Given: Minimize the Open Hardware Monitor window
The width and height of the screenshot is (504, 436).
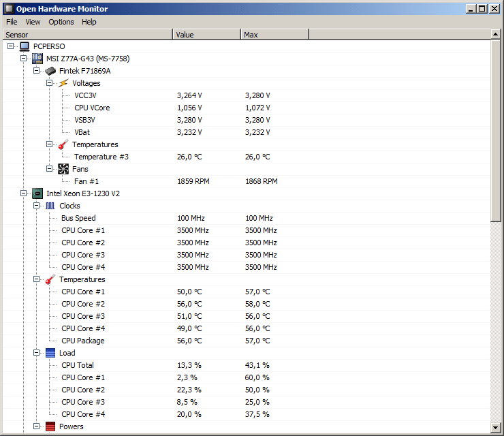Looking at the screenshot, I should point(471,9).
